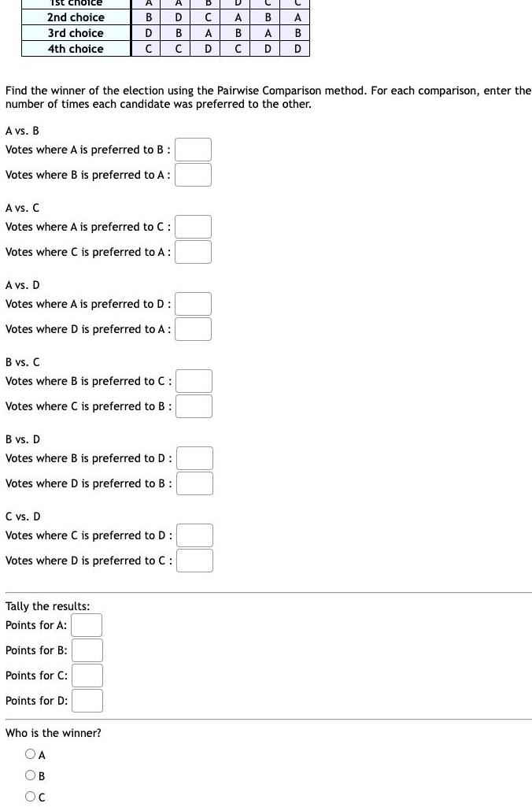Click votes field where D is preferred to A
Image resolution: width=532 pixels, height=807 pixels.
click(193, 328)
